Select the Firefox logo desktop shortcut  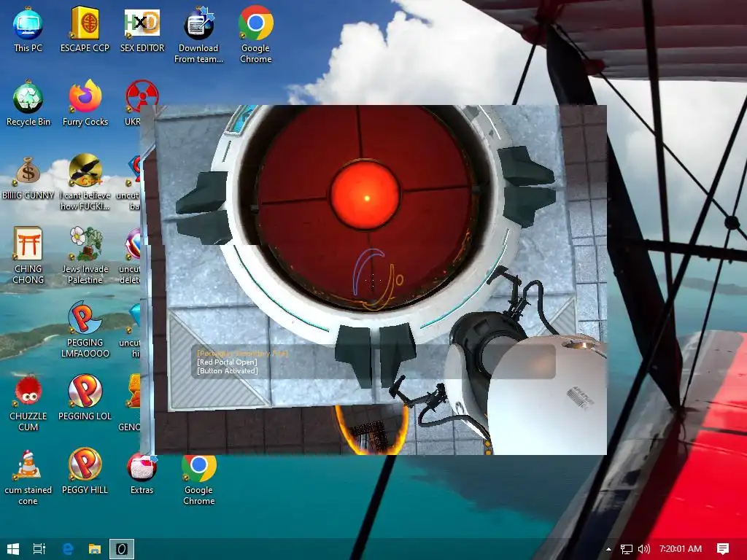(85, 103)
